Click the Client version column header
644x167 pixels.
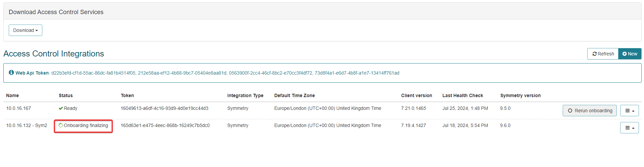tap(417, 95)
